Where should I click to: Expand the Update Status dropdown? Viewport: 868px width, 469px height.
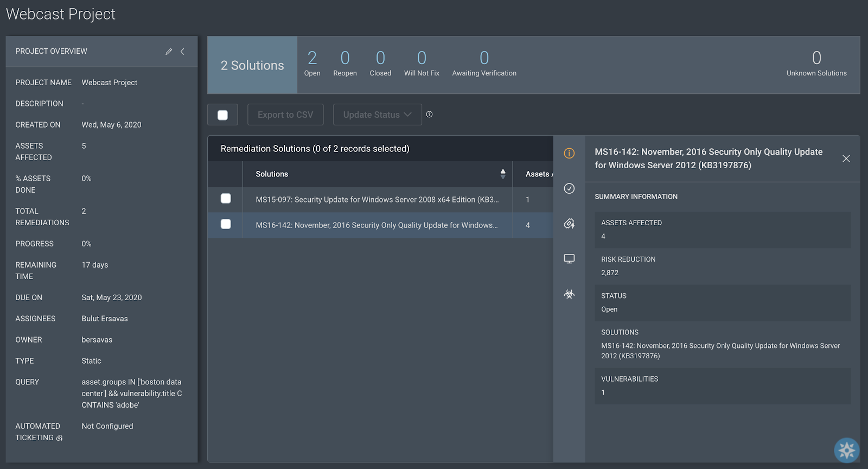click(377, 115)
